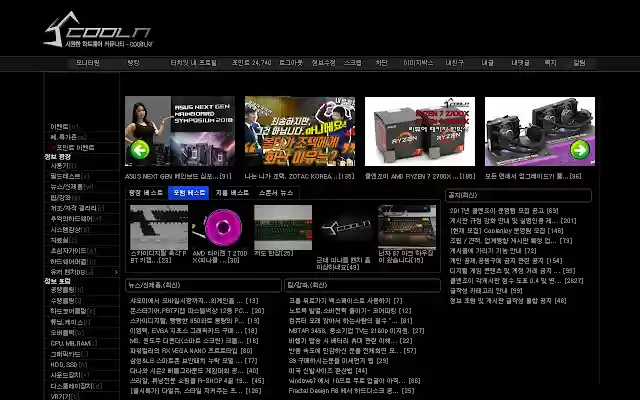This screenshot has width=640, height=400.
Task: Switch to the 광장 베스트 tab
Action: (146, 193)
